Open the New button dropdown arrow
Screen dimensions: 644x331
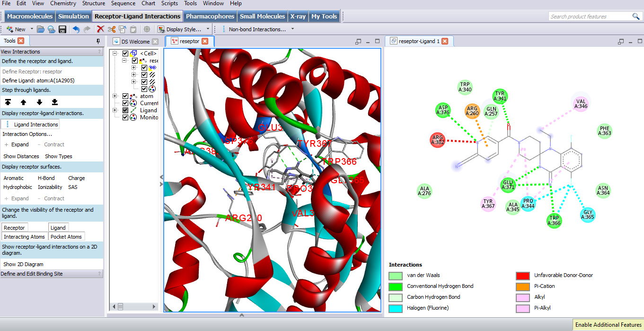point(32,29)
